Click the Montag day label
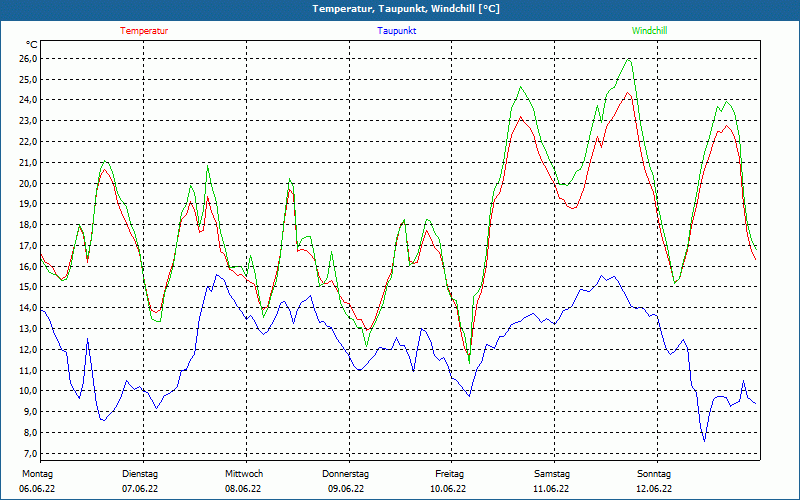 (x=37, y=474)
